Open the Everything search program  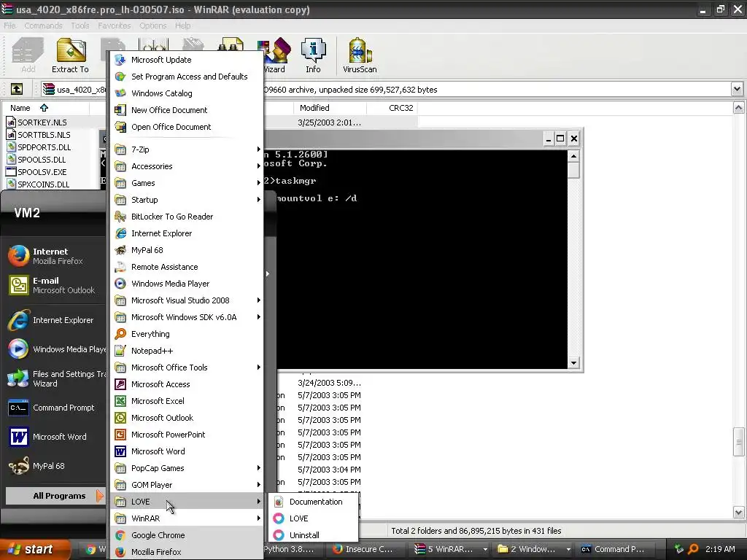(x=187, y=334)
